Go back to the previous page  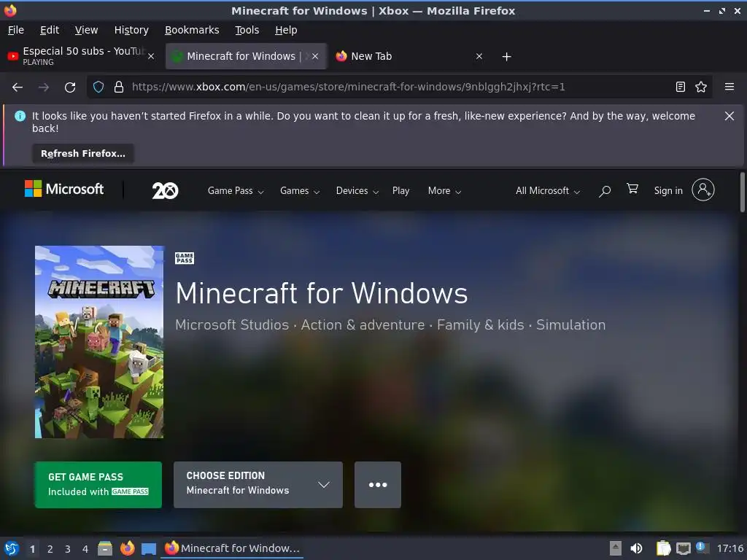click(18, 87)
